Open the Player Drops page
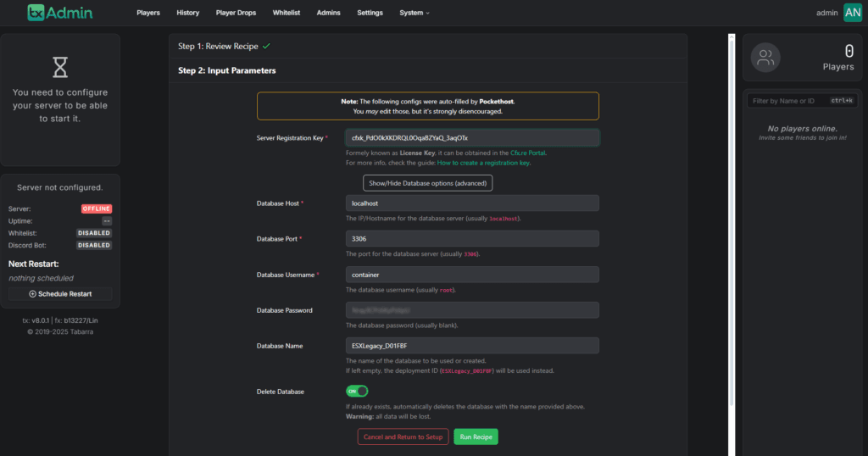Viewport: 868px width, 456px height. coord(236,13)
